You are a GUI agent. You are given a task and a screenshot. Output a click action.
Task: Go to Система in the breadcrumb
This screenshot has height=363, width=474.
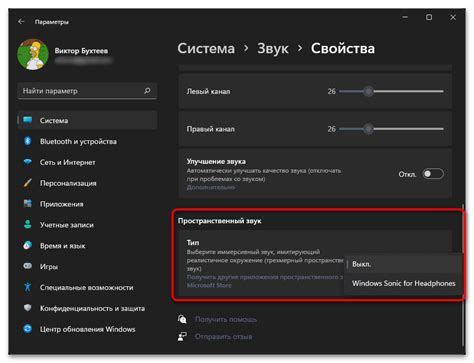[206, 48]
